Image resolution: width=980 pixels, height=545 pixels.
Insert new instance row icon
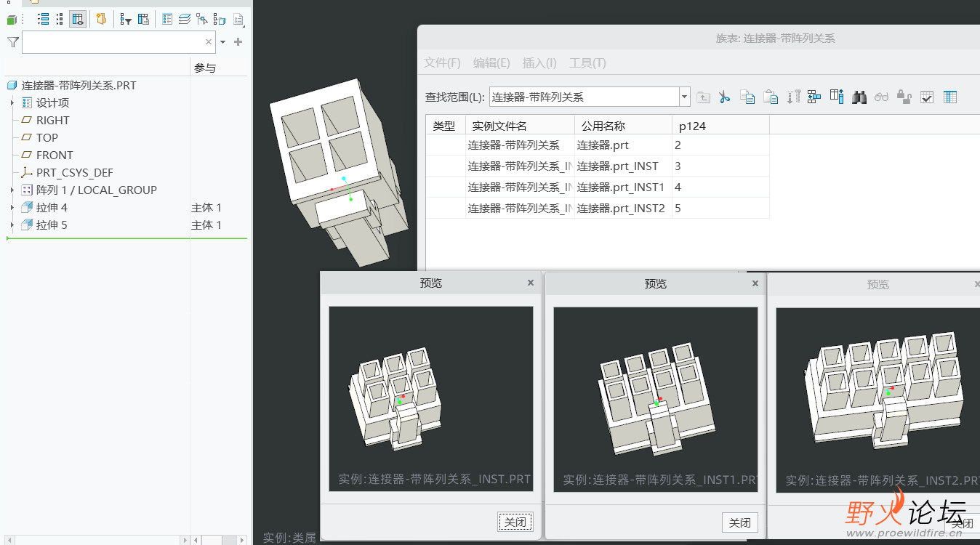pyautogui.click(x=814, y=97)
